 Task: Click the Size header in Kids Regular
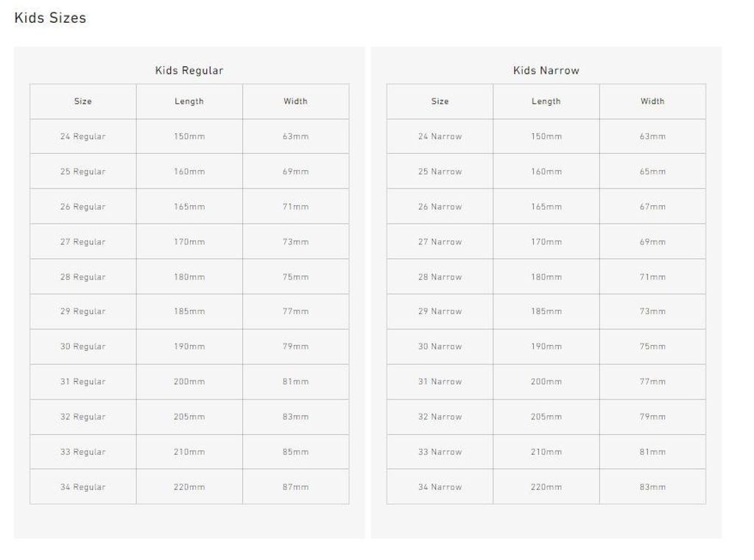(x=83, y=102)
